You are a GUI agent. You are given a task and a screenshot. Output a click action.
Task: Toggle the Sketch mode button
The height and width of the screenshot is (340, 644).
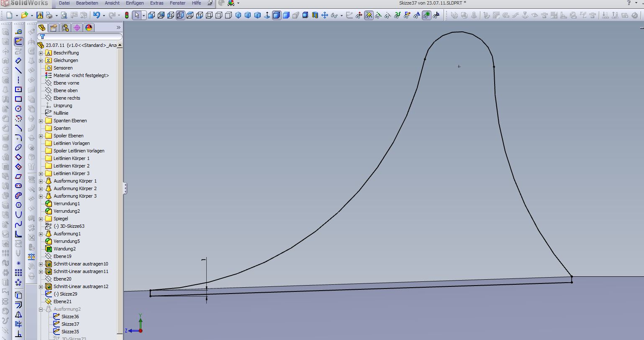coord(18,41)
